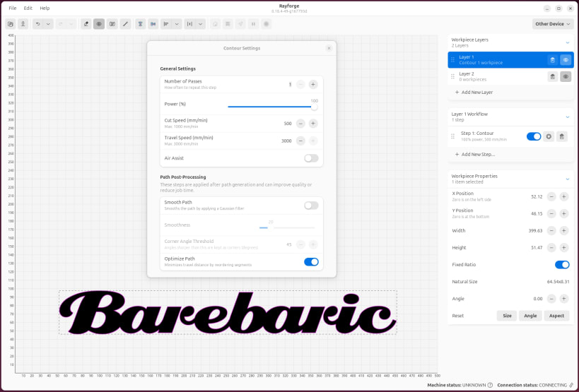
Task: Click the distribute spacing toolbar icon
Action: point(189,24)
